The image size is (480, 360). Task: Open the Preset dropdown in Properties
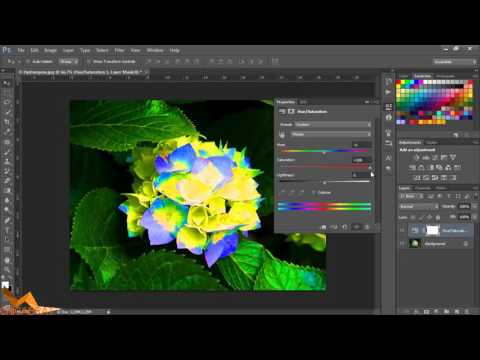[x=333, y=124]
